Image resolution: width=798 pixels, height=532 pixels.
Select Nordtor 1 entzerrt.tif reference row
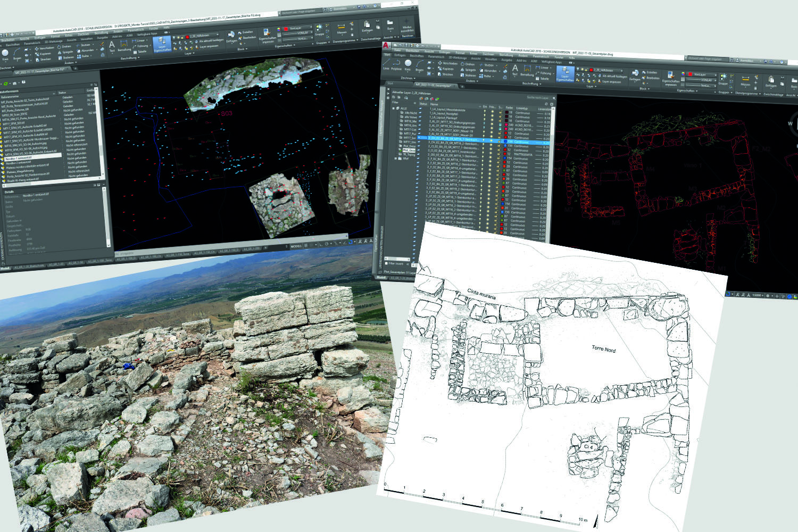32,157
